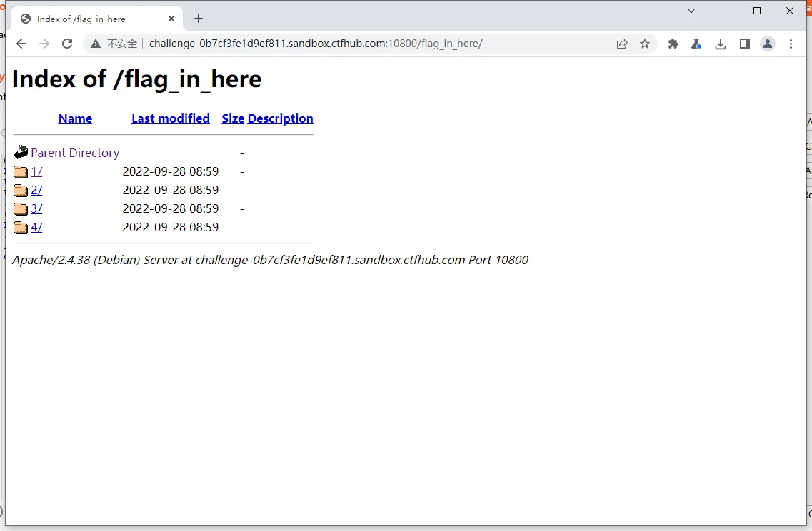Reload the page with refresh icon
Viewport: 812px width, 531px height.
pyautogui.click(x=67, y=44)
